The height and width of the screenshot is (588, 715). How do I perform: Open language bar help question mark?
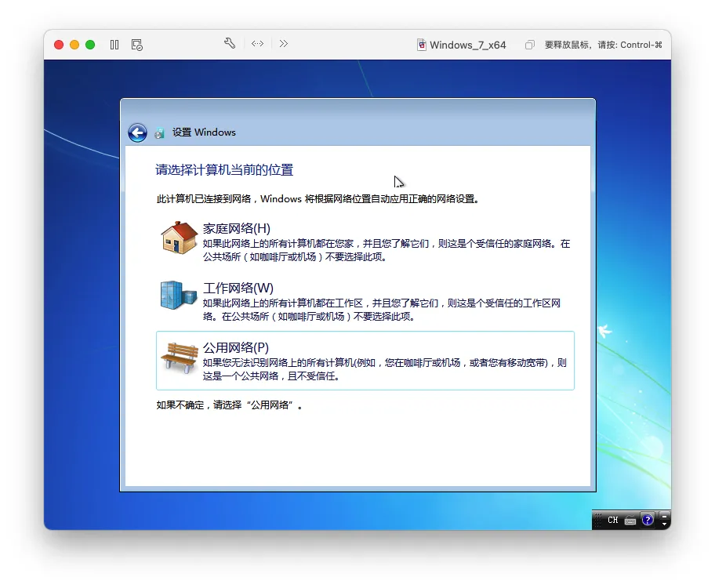coord(647,520)
